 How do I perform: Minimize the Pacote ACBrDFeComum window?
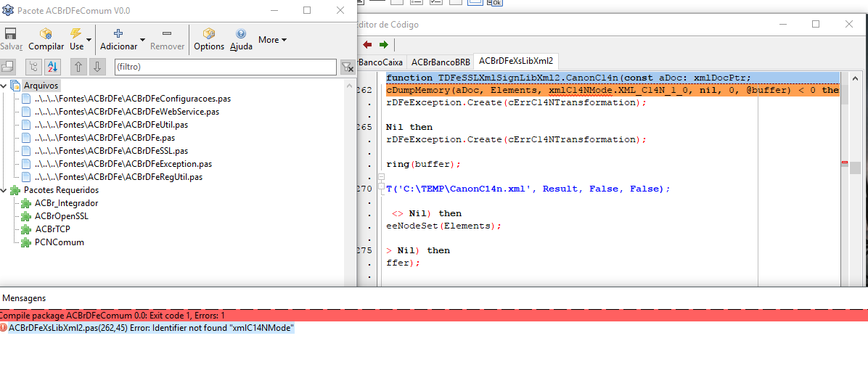click(274, 10)
